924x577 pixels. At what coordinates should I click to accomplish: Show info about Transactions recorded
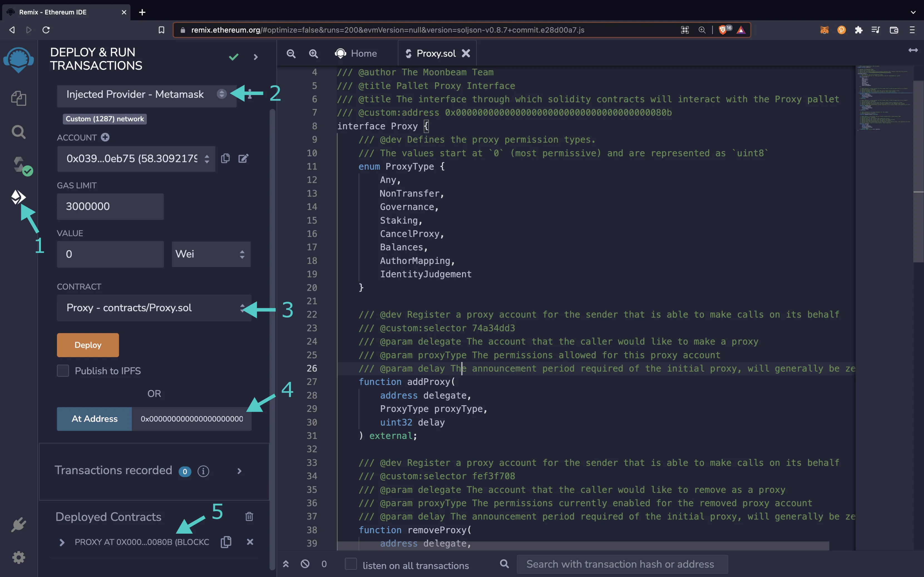coord(203,471)
